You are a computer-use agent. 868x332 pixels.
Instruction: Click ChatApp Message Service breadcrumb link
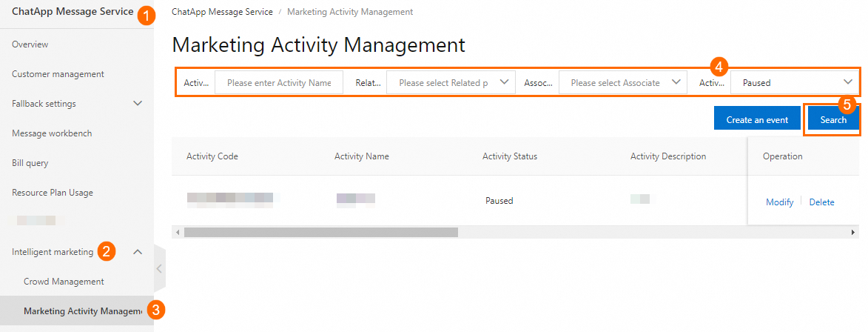(x=222, y=12)
